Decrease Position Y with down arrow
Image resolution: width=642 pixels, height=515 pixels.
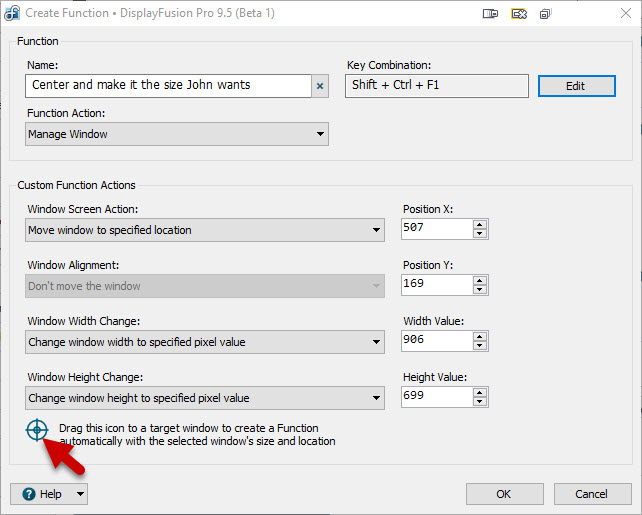pyautogui.click(x=480, y=290)
